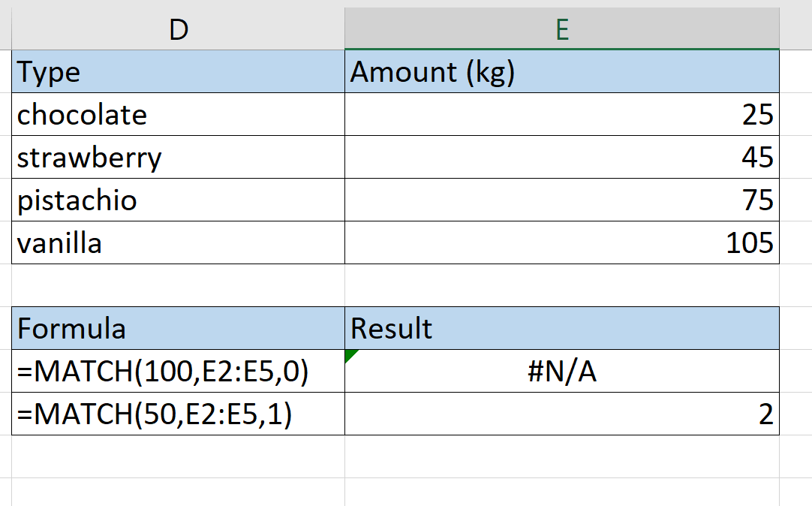Viewport: 812px width, 506px height.
Task: Select the 'strawberry' cell
Action: click(178, 157)
